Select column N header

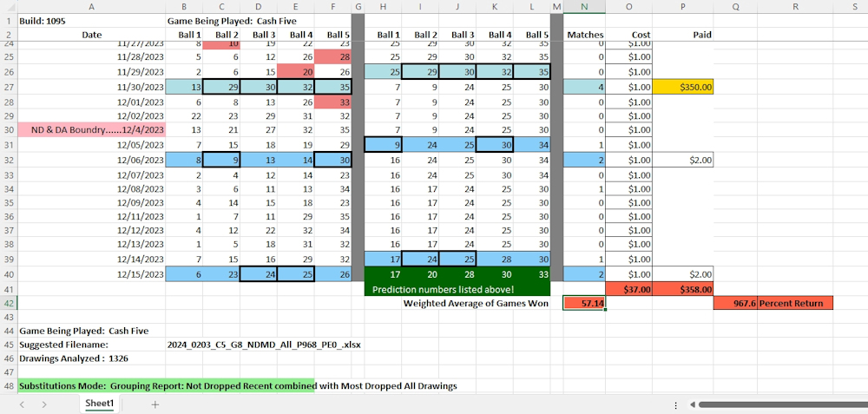[x=584, y=7]
